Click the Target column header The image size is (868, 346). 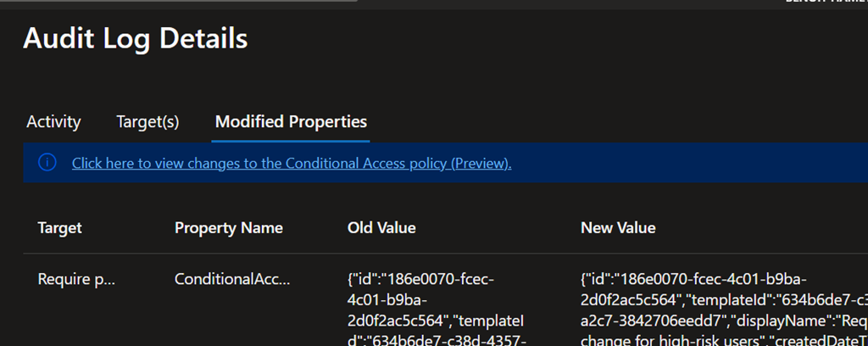coord(59,228)
